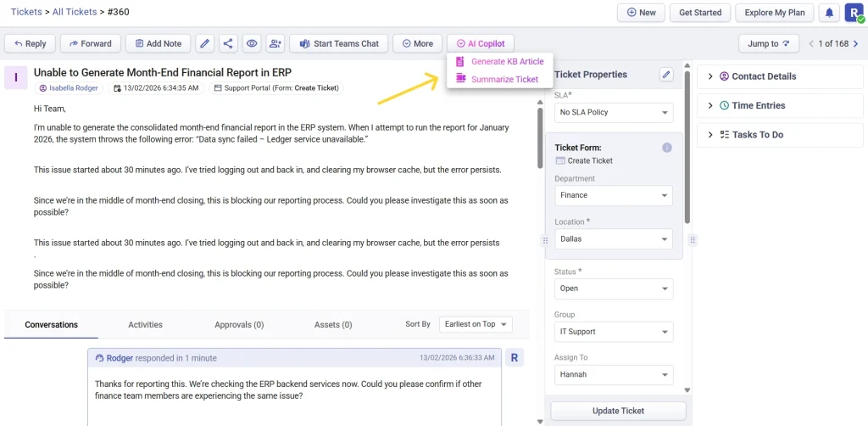The width and height of the screenshot is (868, 426).
Task: Click the Summarize Ticket icon
Action: [460, 79]
